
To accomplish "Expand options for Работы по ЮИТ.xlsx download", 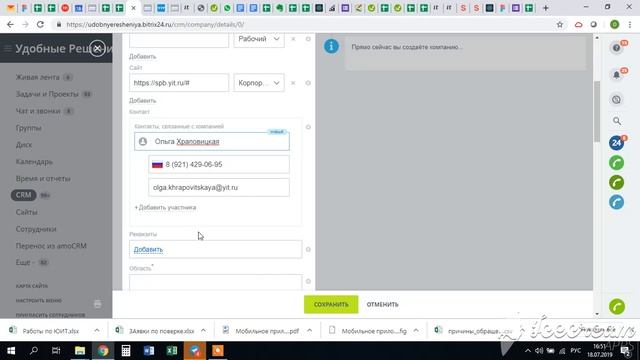I will click(x=97, y=331).
